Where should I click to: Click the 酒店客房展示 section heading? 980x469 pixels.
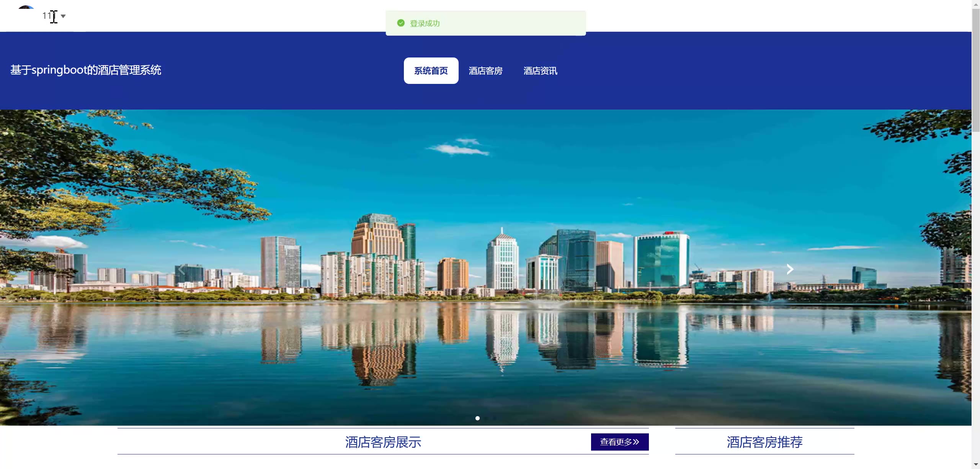coord(383,442)
